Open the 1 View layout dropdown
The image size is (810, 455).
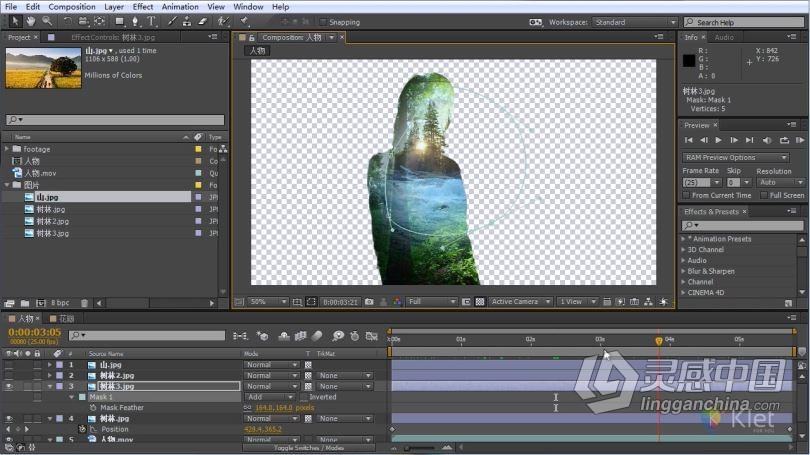point(578,302)
